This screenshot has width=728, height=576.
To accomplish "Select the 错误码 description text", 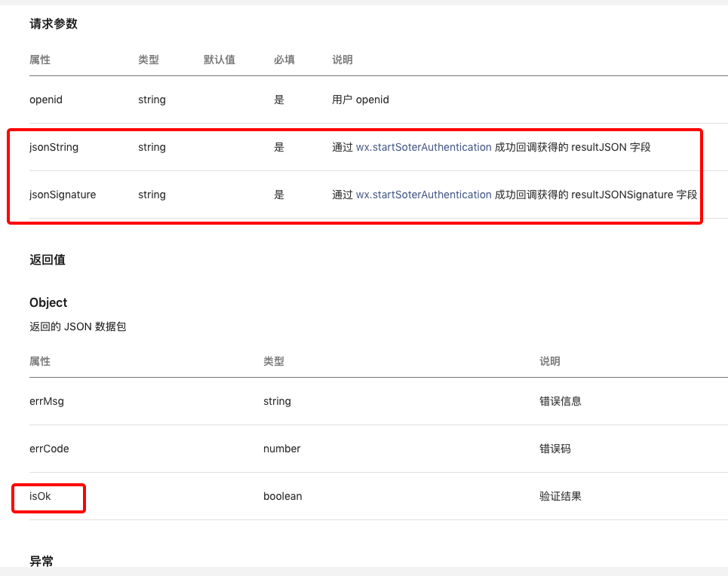I will point(554,449).
